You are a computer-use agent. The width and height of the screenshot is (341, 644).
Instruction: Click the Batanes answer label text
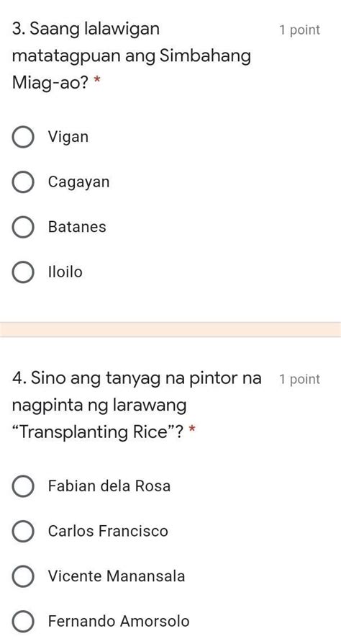click(x=77, y=227)
